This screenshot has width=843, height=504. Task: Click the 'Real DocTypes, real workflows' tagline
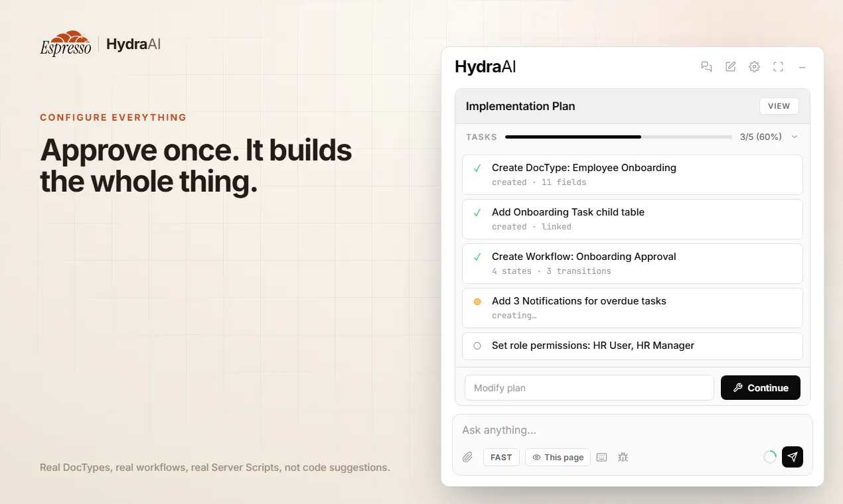(x=215, y=468)
